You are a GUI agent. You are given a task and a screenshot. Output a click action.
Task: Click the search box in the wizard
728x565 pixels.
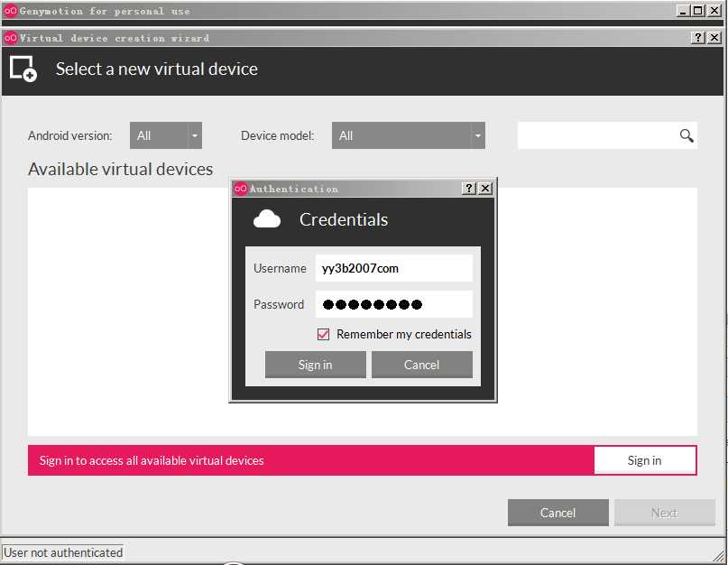point(607,135)
